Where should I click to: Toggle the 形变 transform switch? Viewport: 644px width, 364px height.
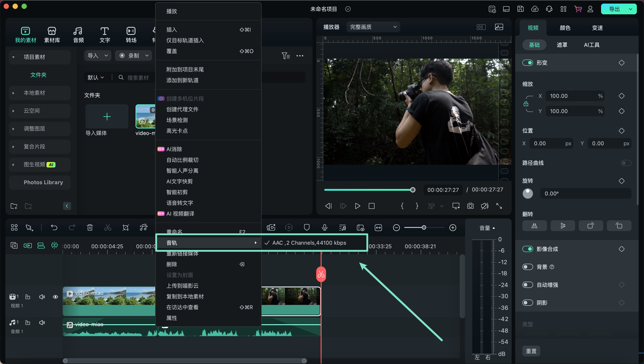point(527,63)
